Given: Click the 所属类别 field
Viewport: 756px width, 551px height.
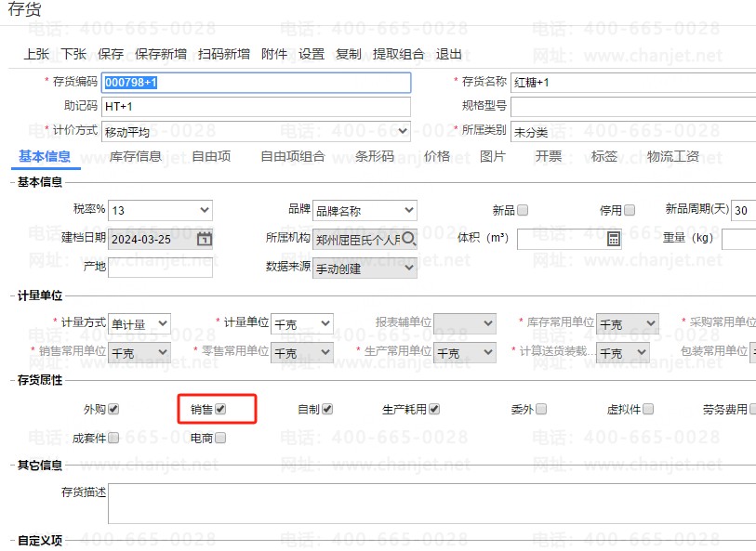Looking at the screenshot, I should click(633, 132).
